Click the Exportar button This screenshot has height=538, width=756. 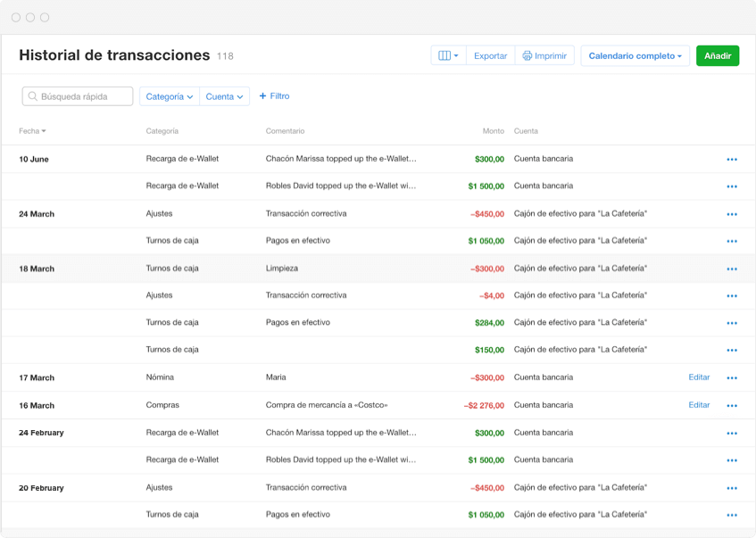pos(490,56)
